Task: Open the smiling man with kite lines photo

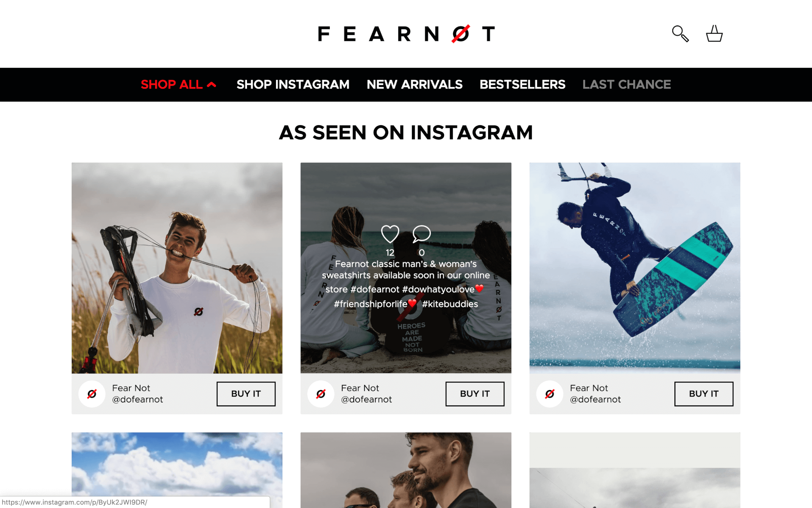Action: (x=177, y=268)
